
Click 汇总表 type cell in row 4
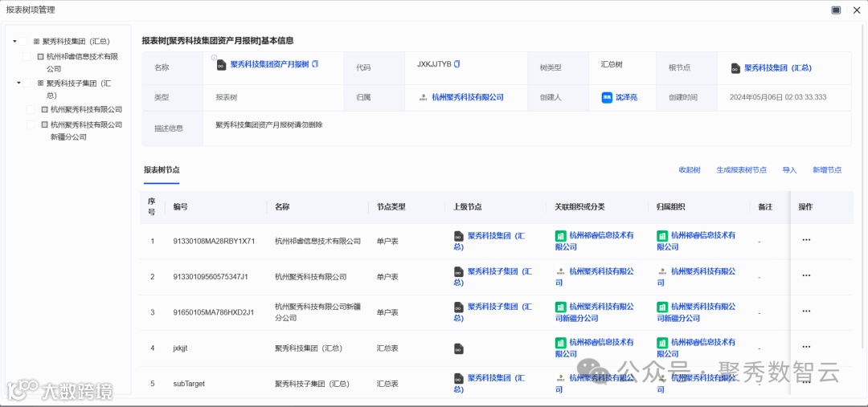387,348
